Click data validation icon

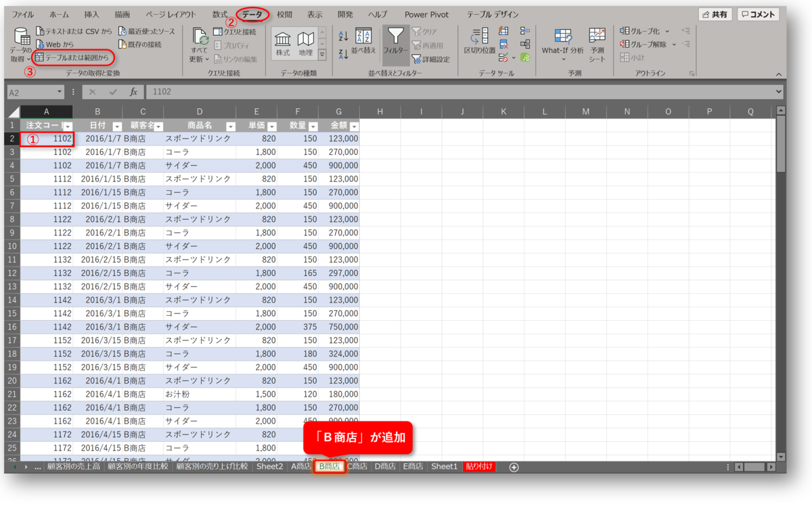[x=503, y=58]
